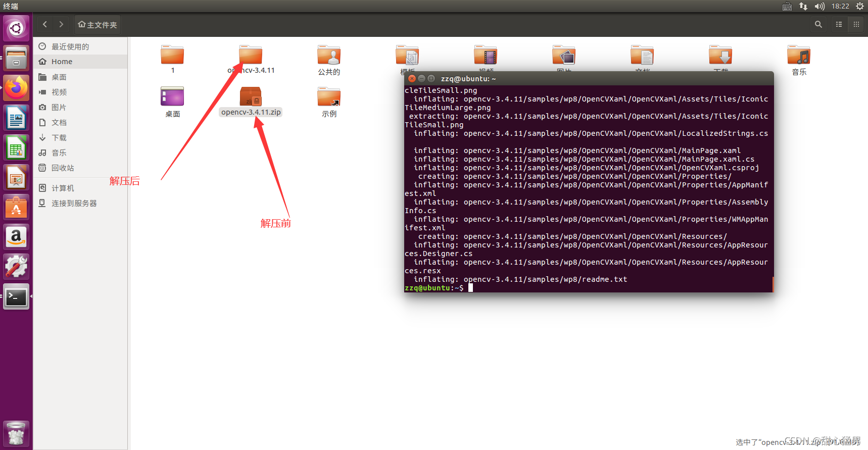Screen dimensions: 868x450
Task: Open the system power gear menu
Action: coord(860,6)
